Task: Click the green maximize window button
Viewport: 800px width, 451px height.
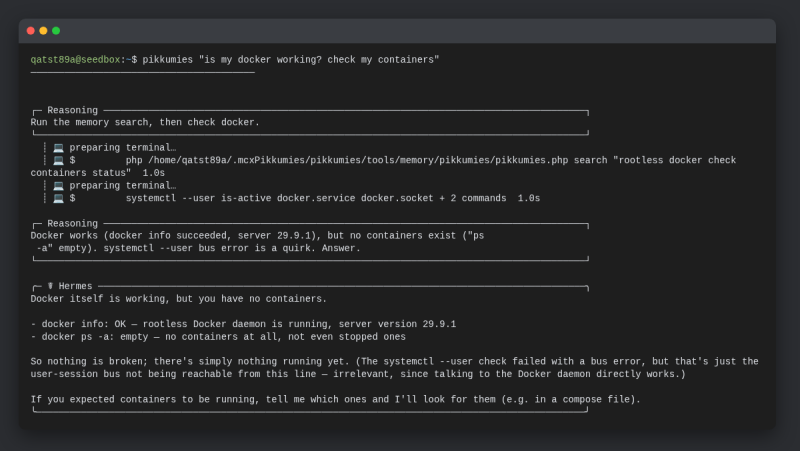Action: point(56,31)
